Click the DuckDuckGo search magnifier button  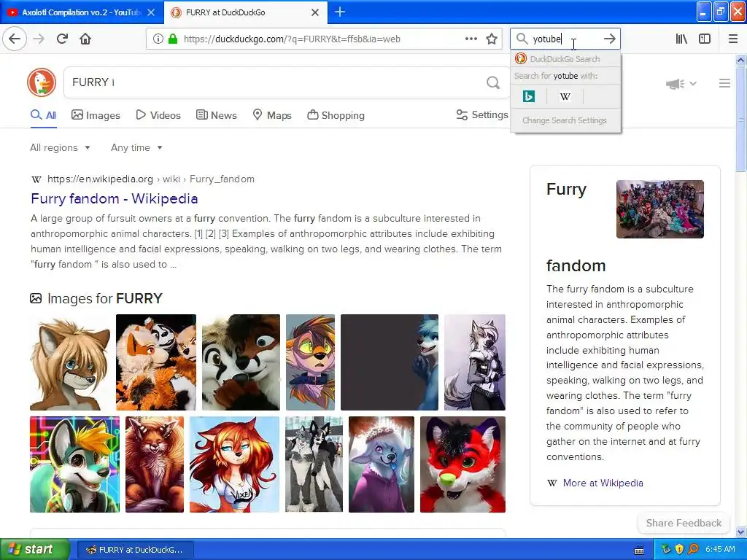coord(493,83)
